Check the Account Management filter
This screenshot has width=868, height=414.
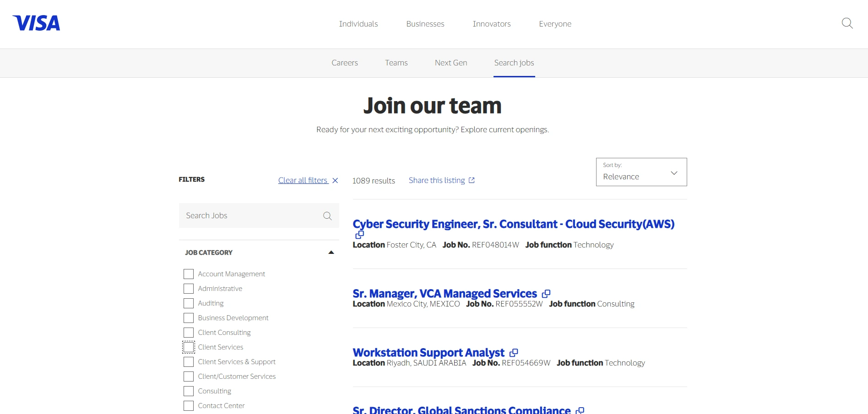tap(189, 274)
